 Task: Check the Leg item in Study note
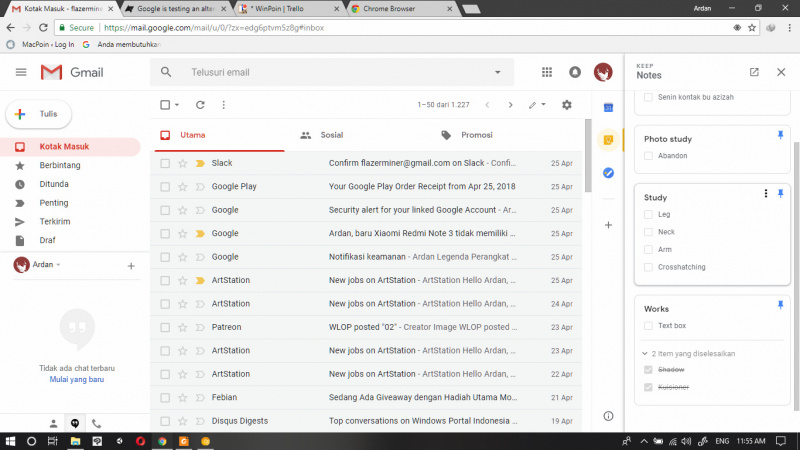point(648,215)
